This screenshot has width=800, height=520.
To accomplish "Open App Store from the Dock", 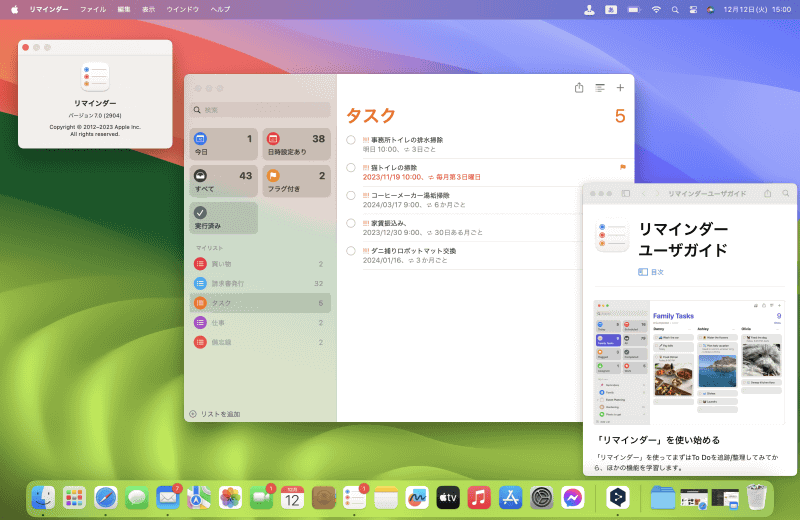I will [x=510, y=498].
